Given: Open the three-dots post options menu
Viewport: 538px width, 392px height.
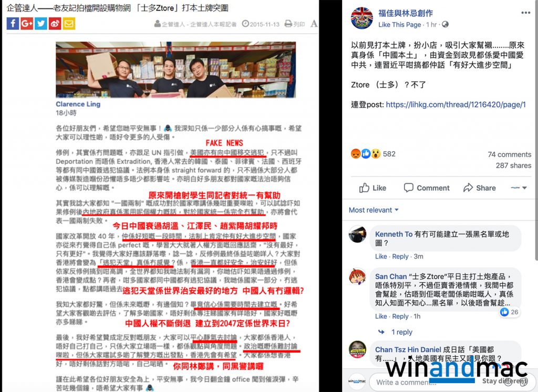Looking at the screenshot, I should pos(525,13).
